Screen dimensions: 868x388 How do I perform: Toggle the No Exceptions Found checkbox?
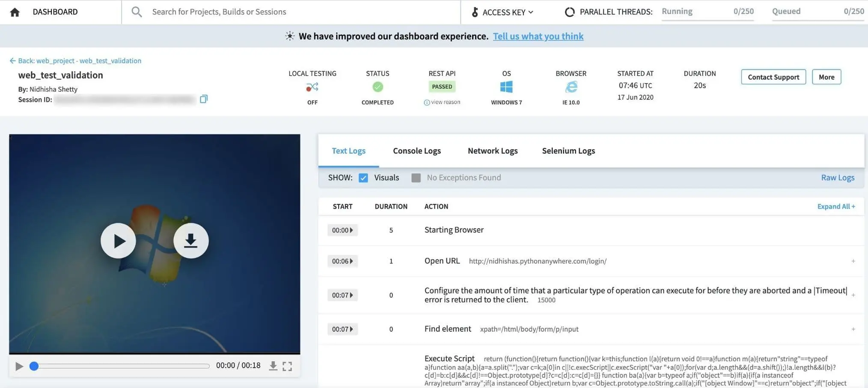(416, 178)
